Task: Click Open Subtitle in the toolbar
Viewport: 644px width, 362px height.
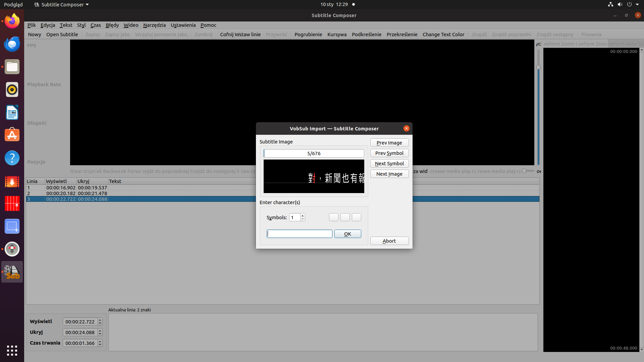Action: [x=62, y=35]
